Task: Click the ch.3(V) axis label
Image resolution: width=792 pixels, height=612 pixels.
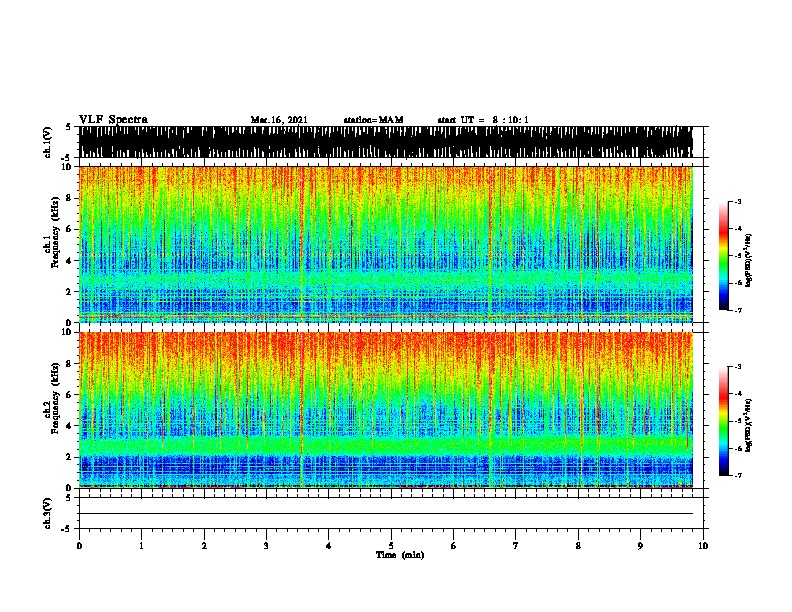Action: point(48,513)
